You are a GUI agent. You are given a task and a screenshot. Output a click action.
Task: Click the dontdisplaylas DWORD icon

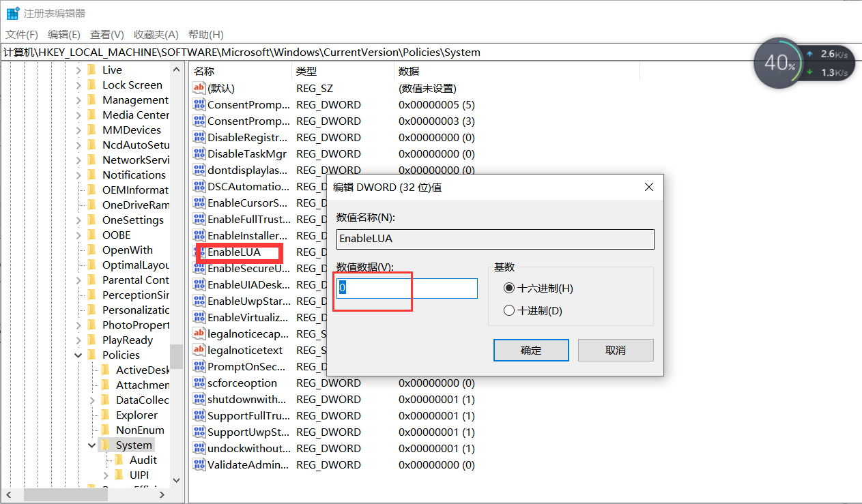[199, 170]
